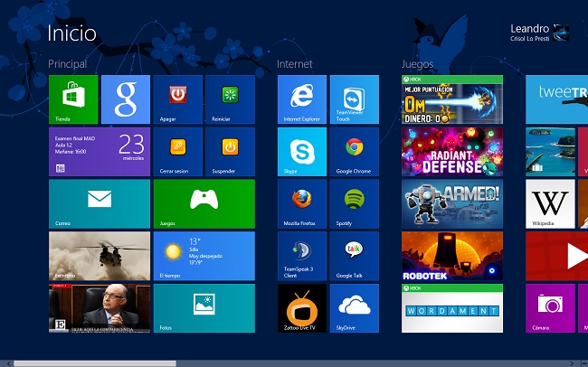Click the Leandro user account name
This screenshot has width=588, height=367.
[529, 29]
